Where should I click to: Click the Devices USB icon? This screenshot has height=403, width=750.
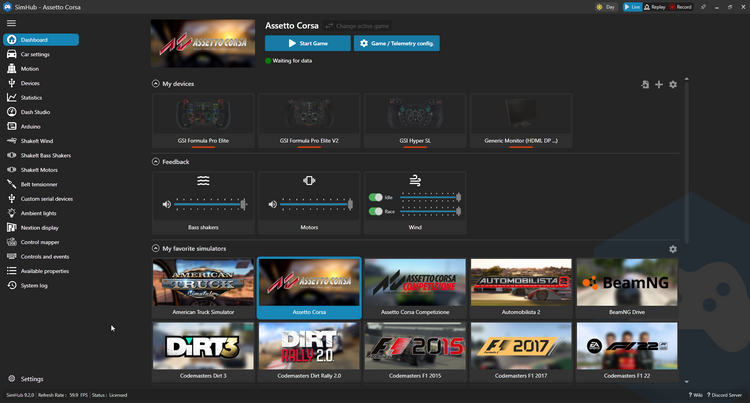pos(11,83)
